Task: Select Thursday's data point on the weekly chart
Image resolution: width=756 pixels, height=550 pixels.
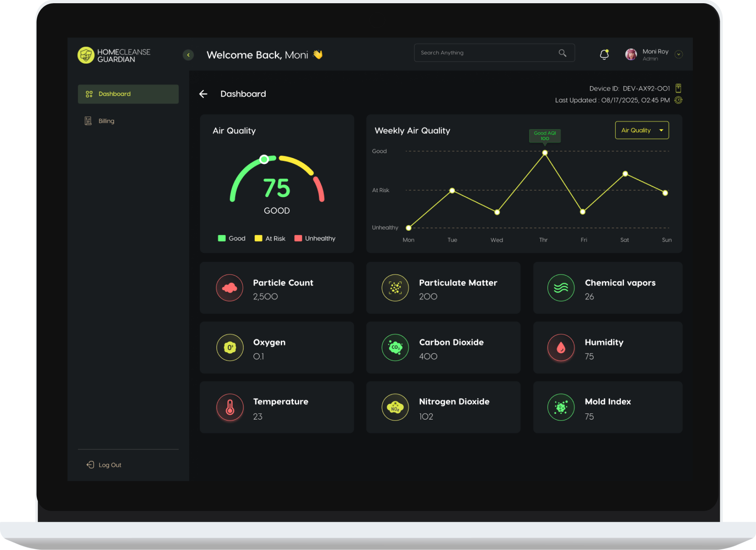Action: tap(545, 153)
